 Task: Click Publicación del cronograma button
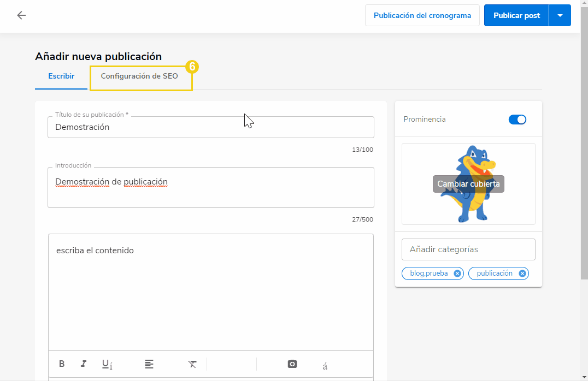pos(422,15)
